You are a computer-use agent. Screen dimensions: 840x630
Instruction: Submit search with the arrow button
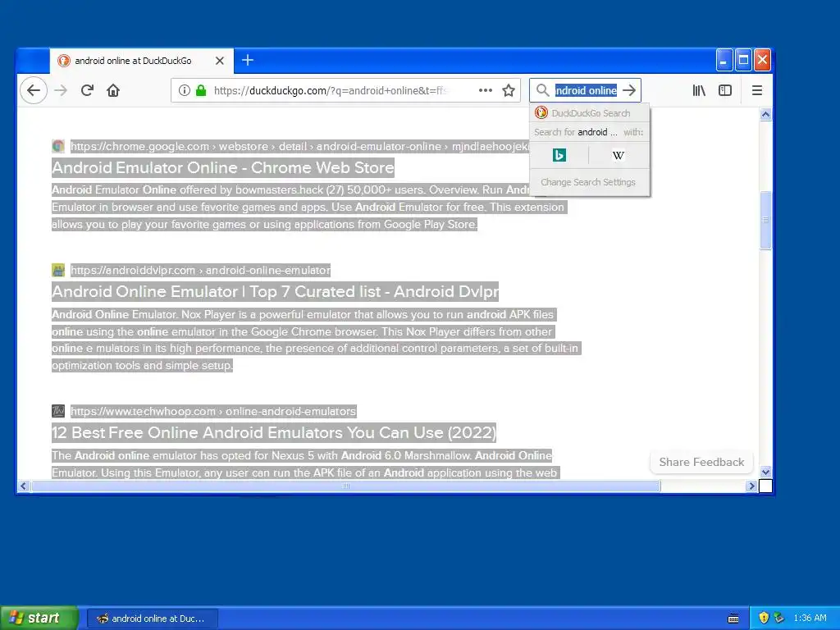629,90
